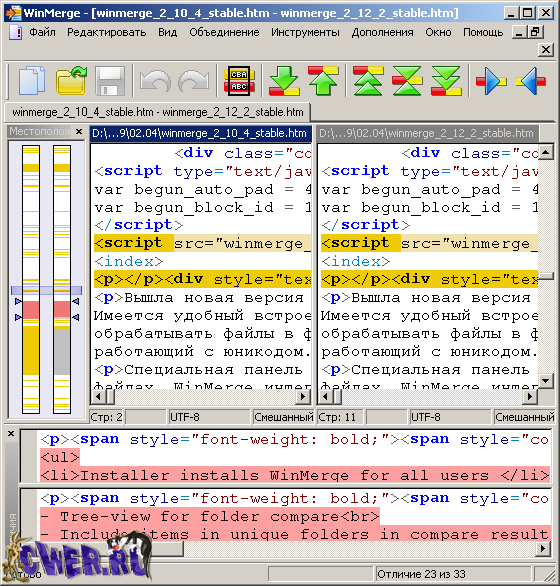Save the file using the floppy icon
The image size is (560, 586).
tap(110, 80)
